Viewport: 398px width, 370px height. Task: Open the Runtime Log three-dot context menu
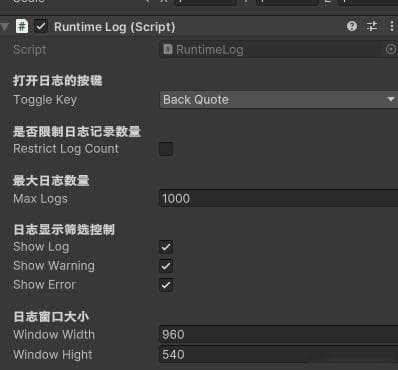coord(392,26)
